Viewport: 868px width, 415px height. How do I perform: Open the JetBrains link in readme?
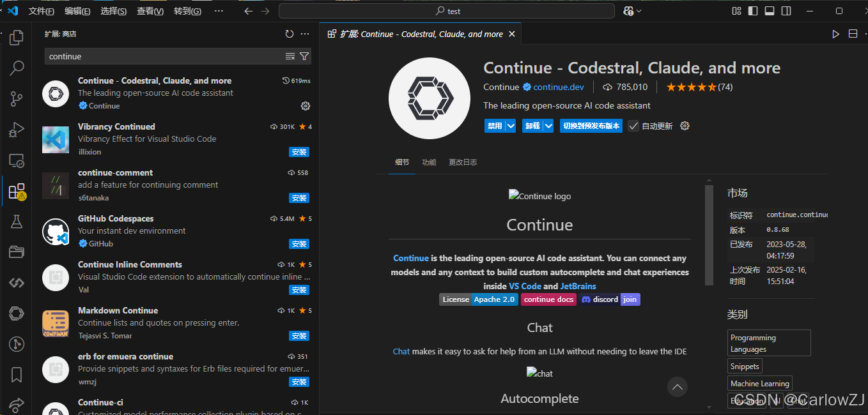click(578, 286)
